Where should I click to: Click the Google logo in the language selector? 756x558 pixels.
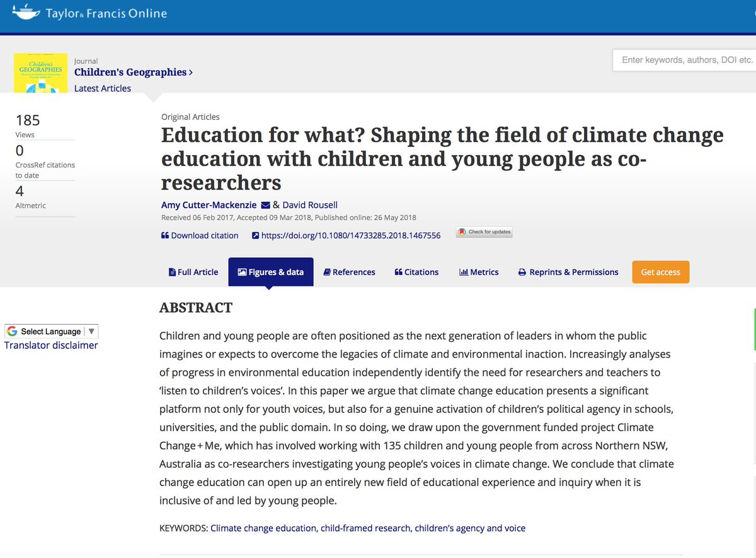pyautogui.click(x=12, y=332)
